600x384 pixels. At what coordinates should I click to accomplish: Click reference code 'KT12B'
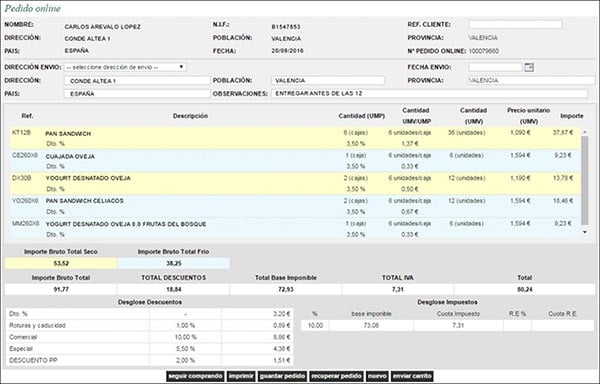[x=21, y=133]
